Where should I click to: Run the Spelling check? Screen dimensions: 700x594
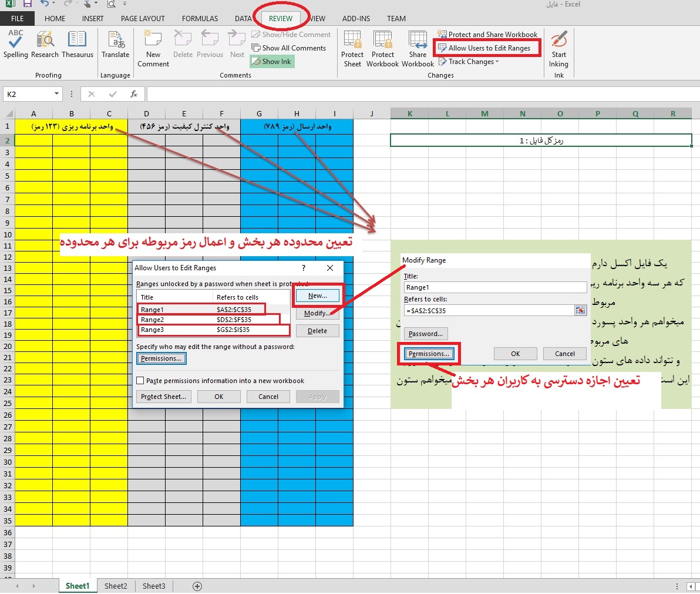coord(16,43)
